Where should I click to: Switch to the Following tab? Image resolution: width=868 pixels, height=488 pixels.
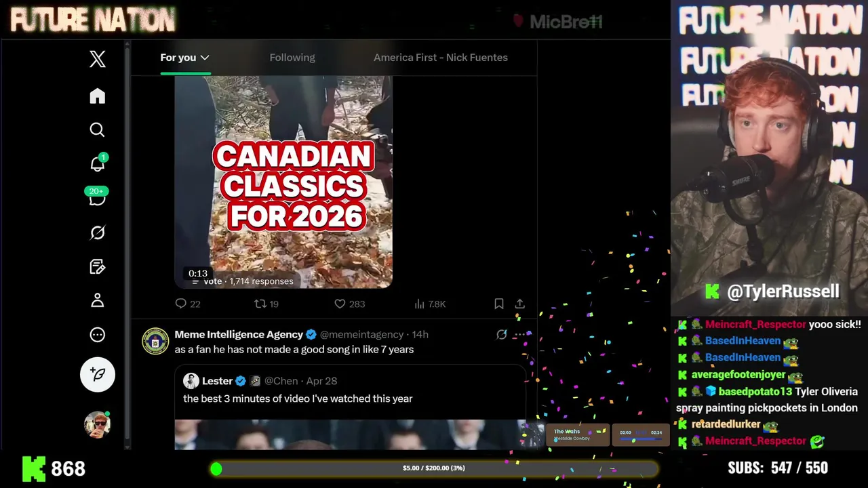(x=292, y=58)
